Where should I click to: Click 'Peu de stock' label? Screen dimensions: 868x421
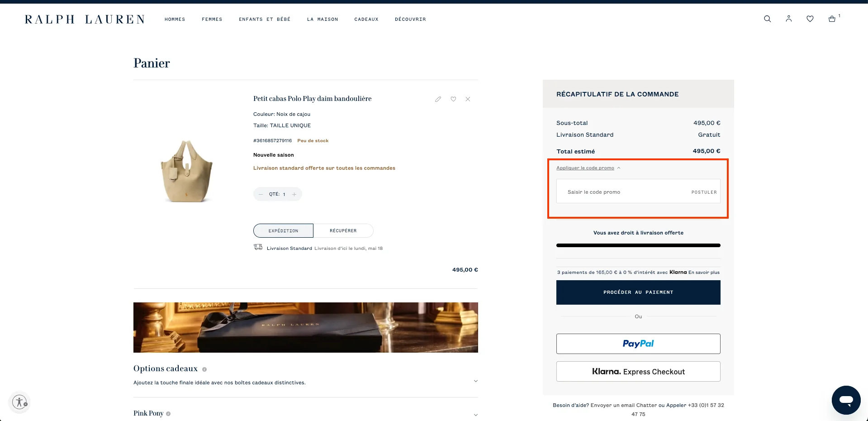click(313, 141)
